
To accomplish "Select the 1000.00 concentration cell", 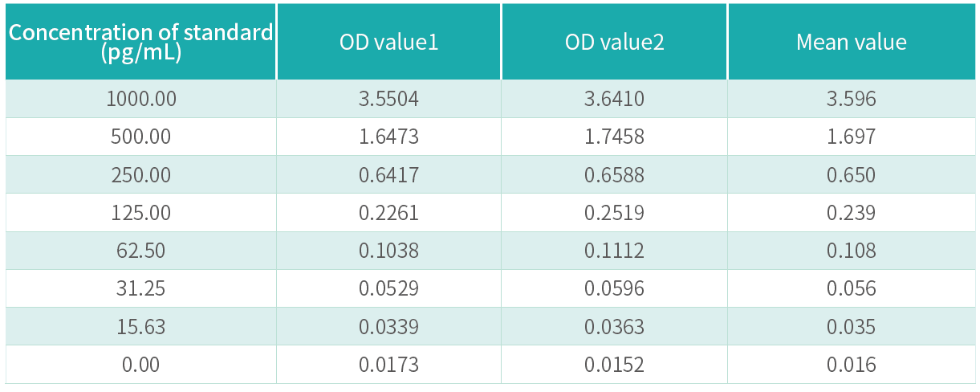I will click(141, 99).
